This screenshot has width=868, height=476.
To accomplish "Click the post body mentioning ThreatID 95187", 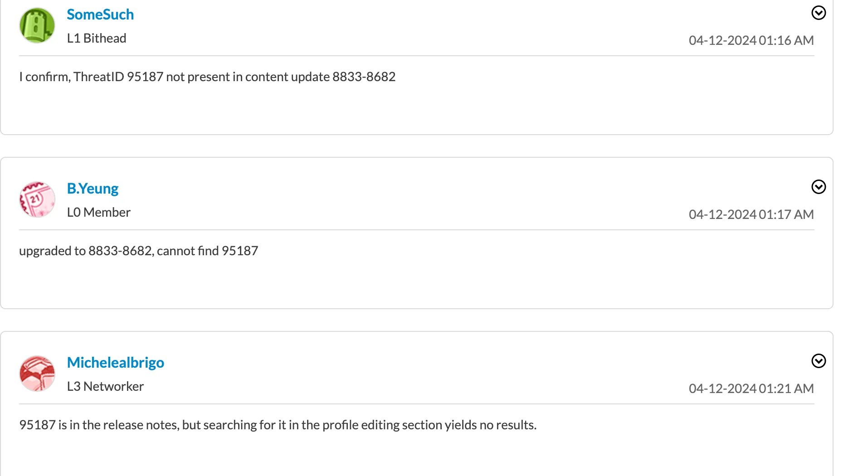I will [207, 77].
